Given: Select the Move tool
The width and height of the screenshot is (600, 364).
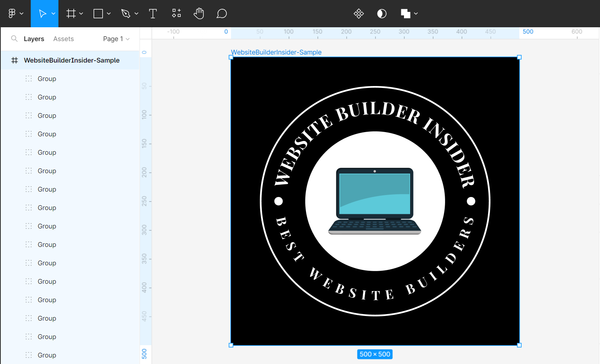Looking at the screenshot, I should pyautogui.click(x=42, y=14).
